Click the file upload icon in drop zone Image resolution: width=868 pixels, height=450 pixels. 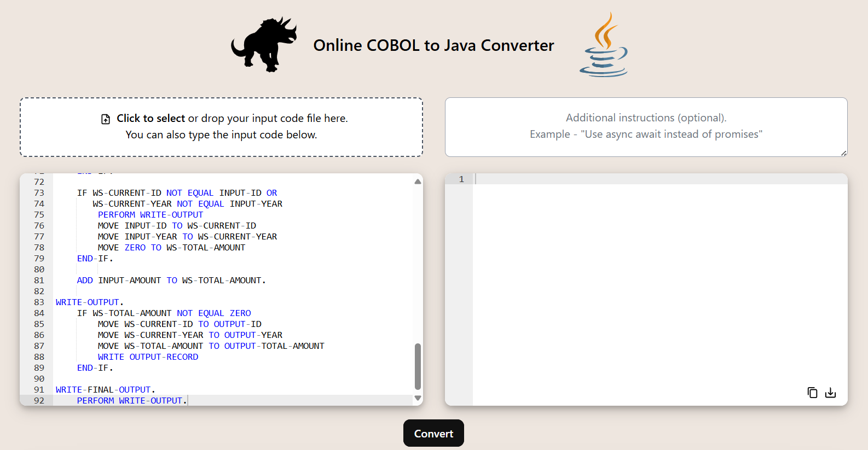coord(106,119)
